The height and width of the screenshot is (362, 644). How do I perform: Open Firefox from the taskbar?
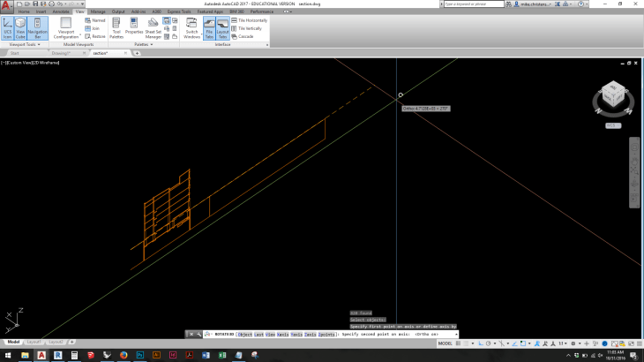coord(123,355)
